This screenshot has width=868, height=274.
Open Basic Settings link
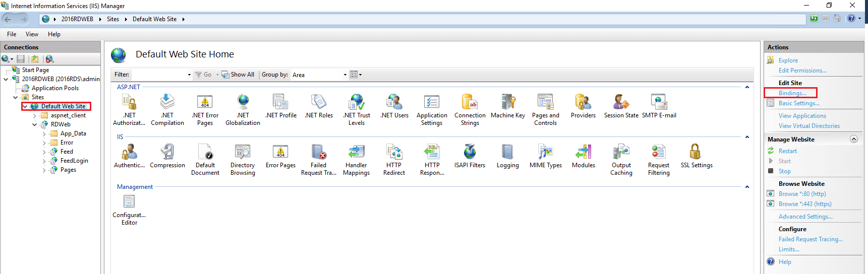[x=799, y=103]
